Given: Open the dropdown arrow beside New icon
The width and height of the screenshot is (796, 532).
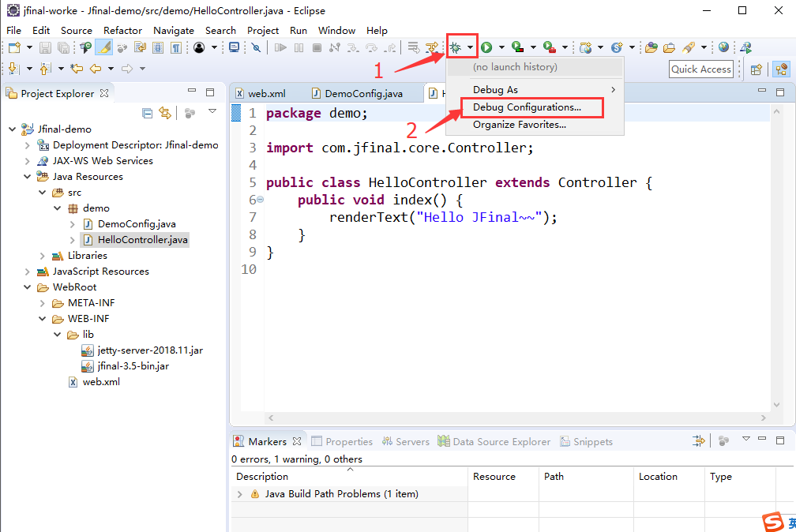Looking at the screenshot, I should pyautogui.click(x=29, y=47).
